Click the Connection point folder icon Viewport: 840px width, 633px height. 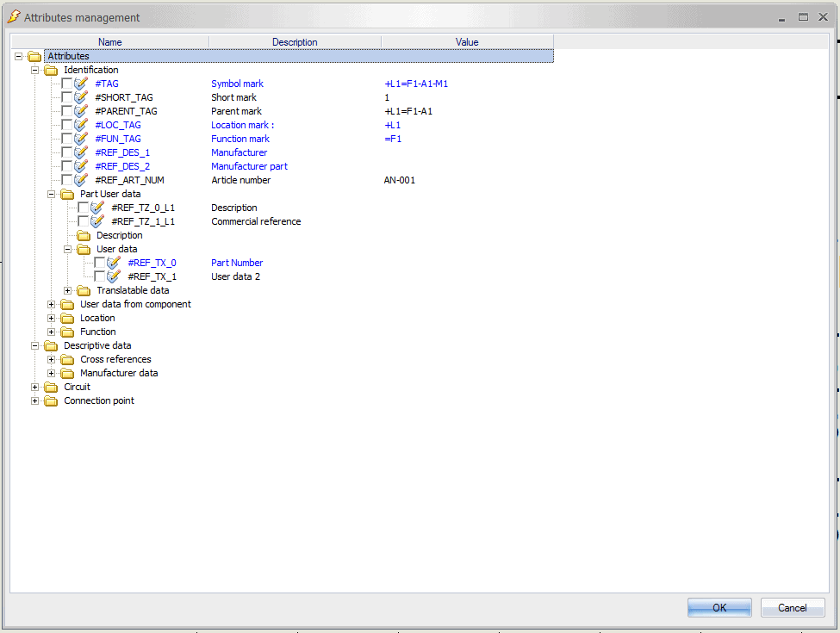pos(51,400)
